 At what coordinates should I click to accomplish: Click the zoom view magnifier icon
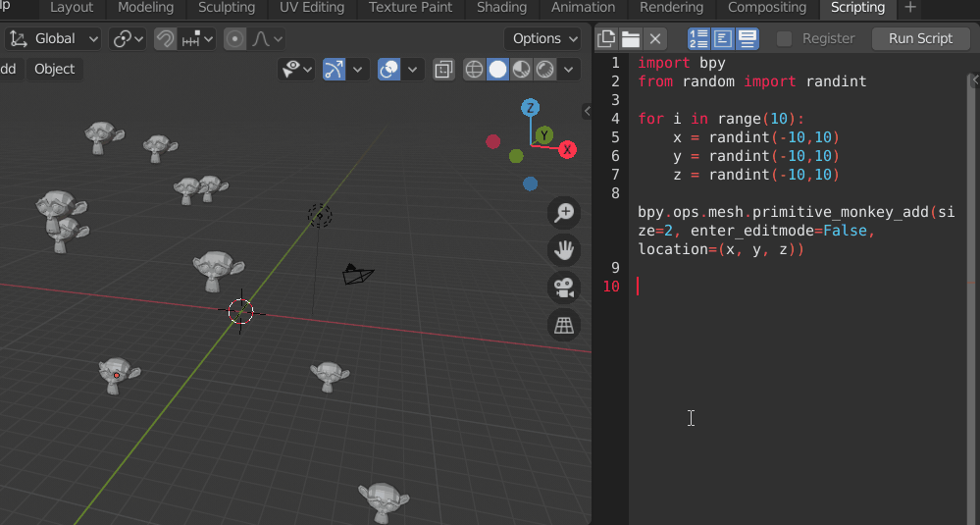point(564,213)
